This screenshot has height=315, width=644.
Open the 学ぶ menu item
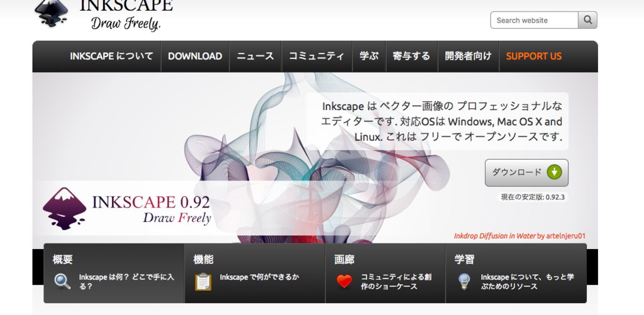point(369,56)
